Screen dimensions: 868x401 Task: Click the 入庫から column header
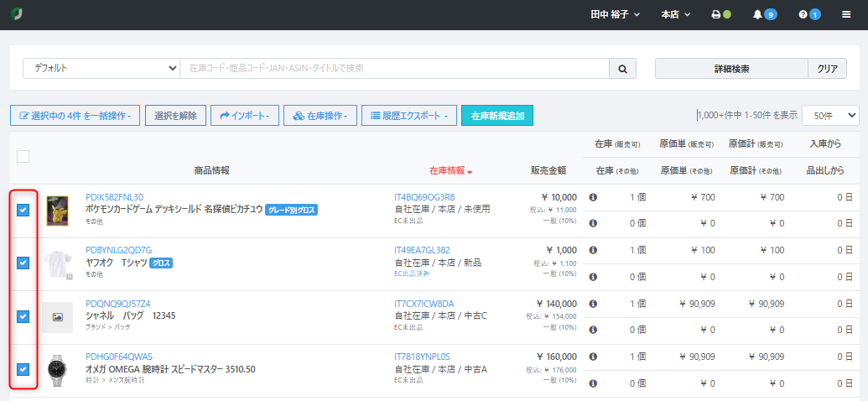[825, 144]
